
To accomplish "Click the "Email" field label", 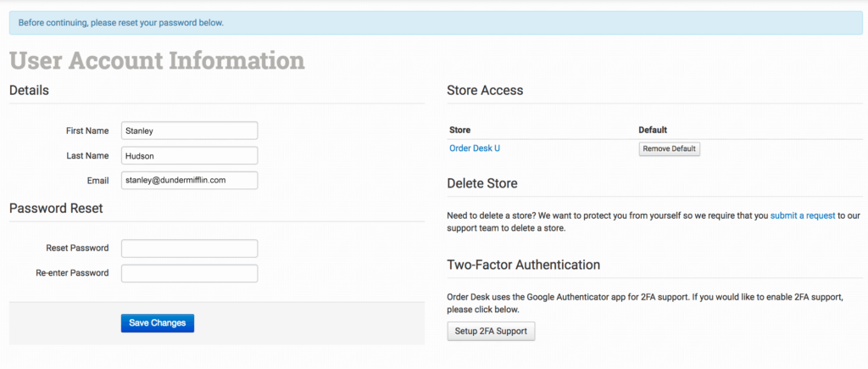I will (97, 180).
